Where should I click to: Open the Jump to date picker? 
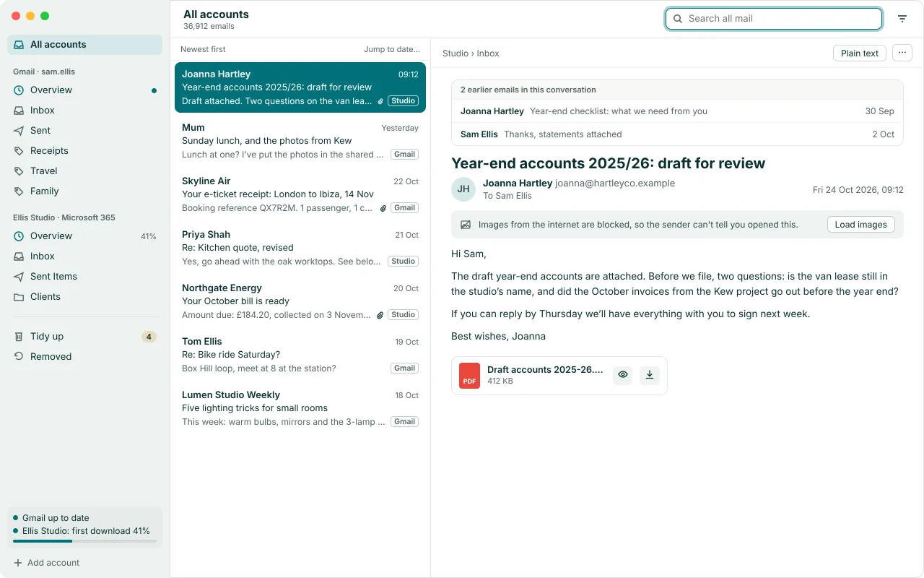[x=392, y=49]
